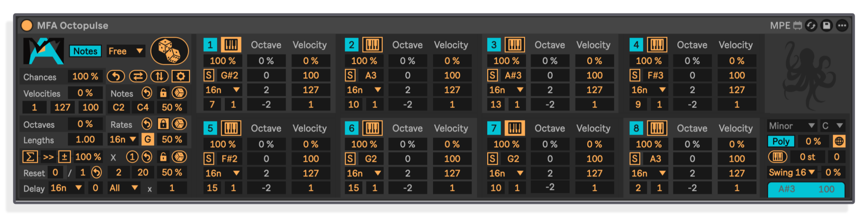Viewport: 868px width, 217px height.
Task: Open the Free mode dropdown
Action: 126,51
